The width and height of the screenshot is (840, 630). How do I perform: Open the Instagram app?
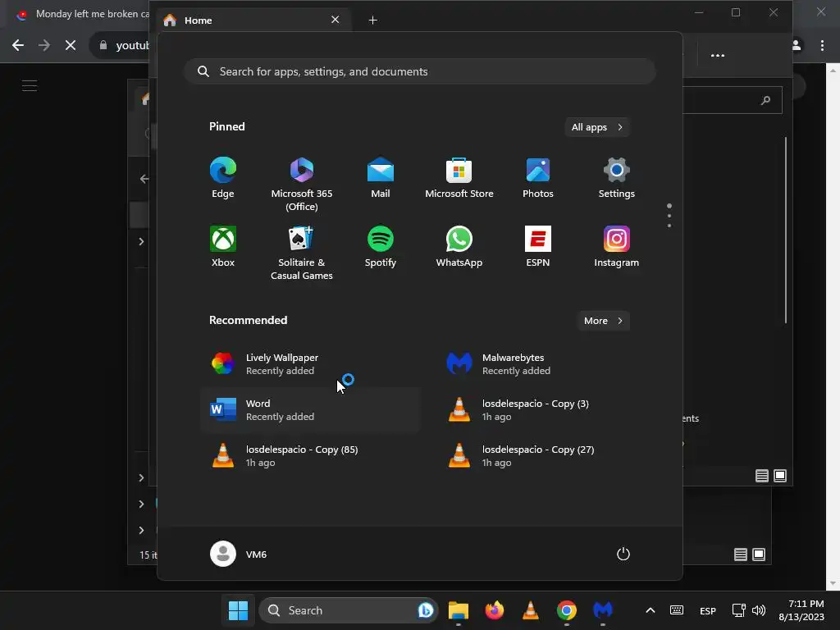pos(617,247)
